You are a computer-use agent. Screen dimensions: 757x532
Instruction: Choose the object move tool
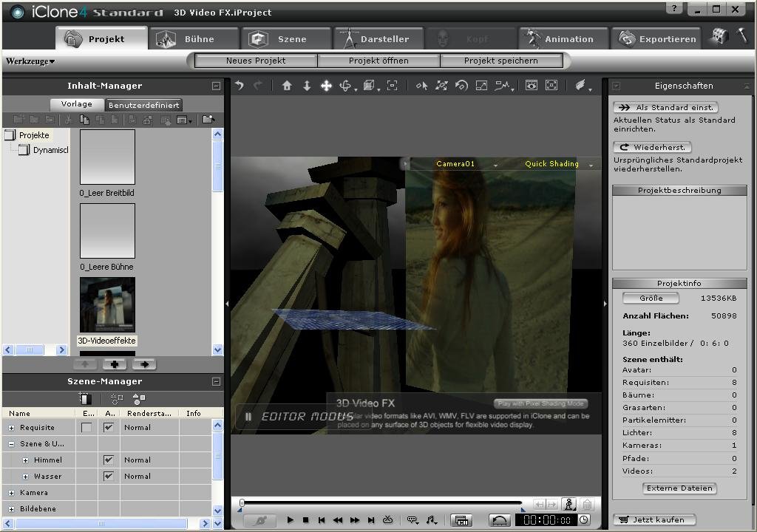[441, 86]
